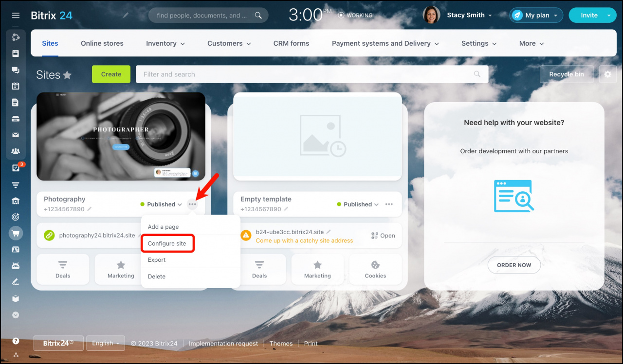Screen dimensions: 623x364
Task: Open the robot automation sidebar icon
Action: click(16, 266)
